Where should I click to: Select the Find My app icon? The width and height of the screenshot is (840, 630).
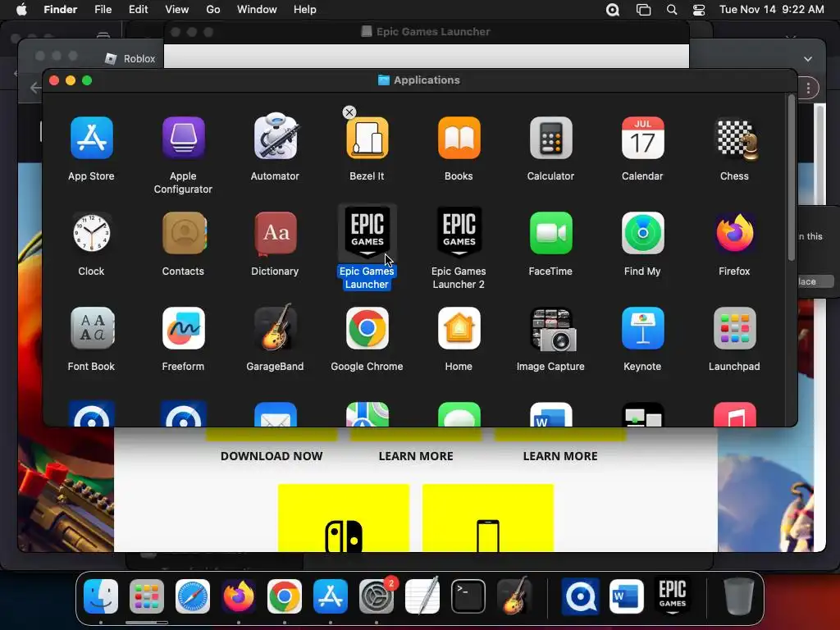pyautogui.click(x=643, y=233)
